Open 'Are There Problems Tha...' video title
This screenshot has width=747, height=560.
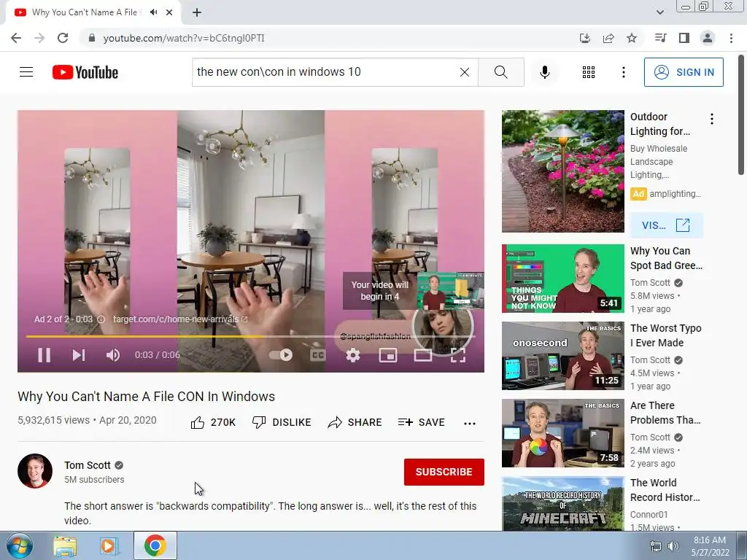point(665,413)
